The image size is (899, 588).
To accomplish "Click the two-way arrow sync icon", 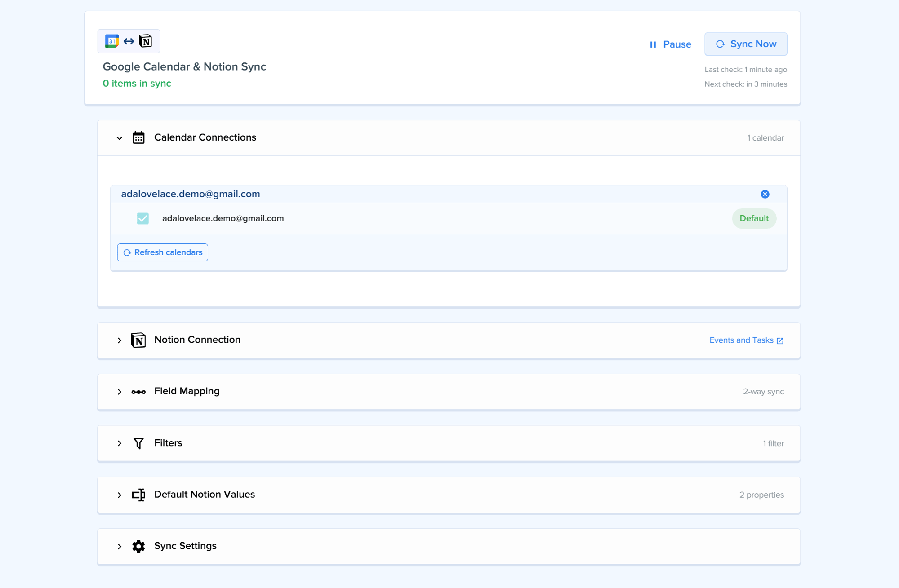I will 129,41.
